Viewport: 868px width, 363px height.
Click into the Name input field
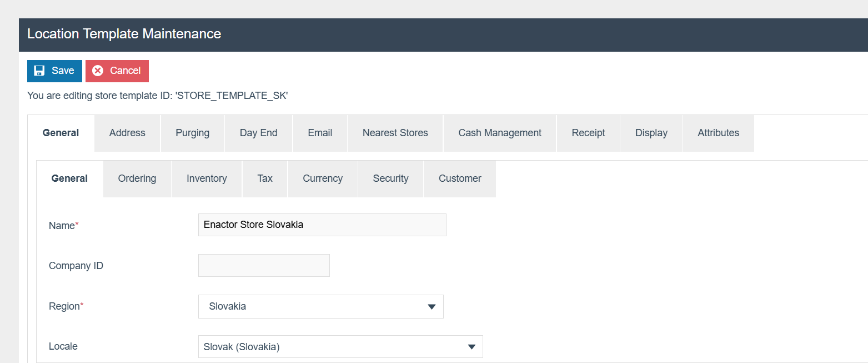322,225
